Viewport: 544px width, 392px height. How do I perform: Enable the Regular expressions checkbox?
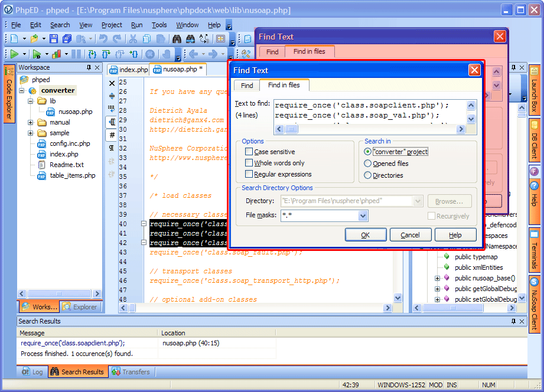pyautogui.click(x=249, y=174)
